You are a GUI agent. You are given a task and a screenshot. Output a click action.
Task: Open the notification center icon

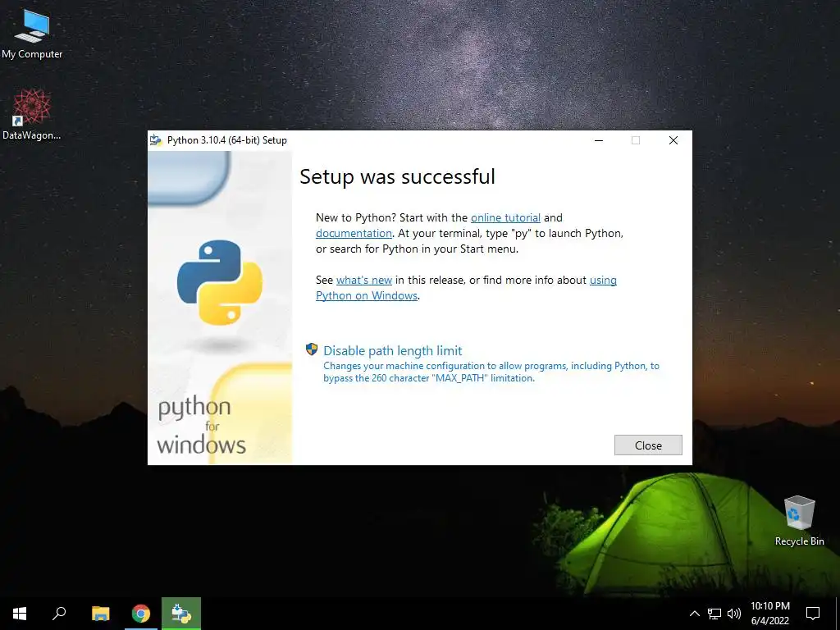point(813,614)
